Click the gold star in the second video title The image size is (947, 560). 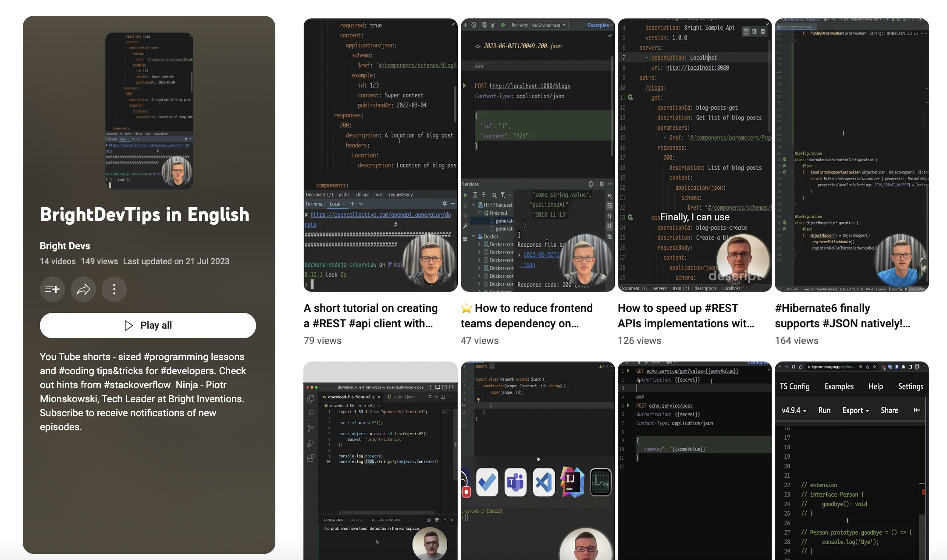(x=466, y=308)
